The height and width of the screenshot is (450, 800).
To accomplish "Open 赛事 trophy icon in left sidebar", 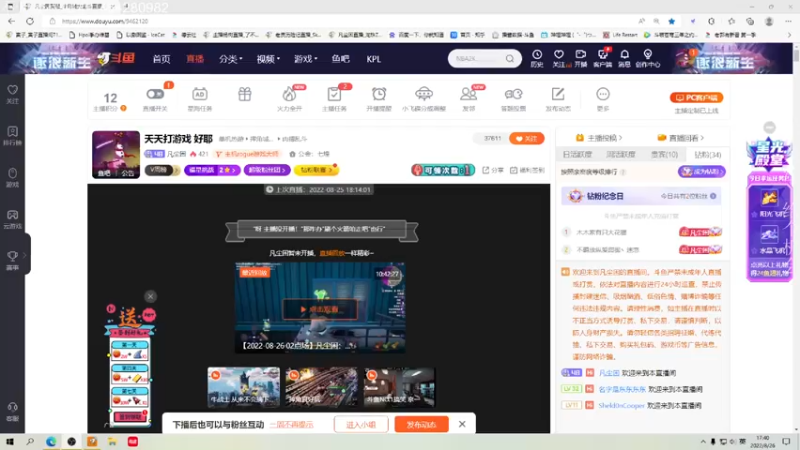I will click(x=12, y=260).
